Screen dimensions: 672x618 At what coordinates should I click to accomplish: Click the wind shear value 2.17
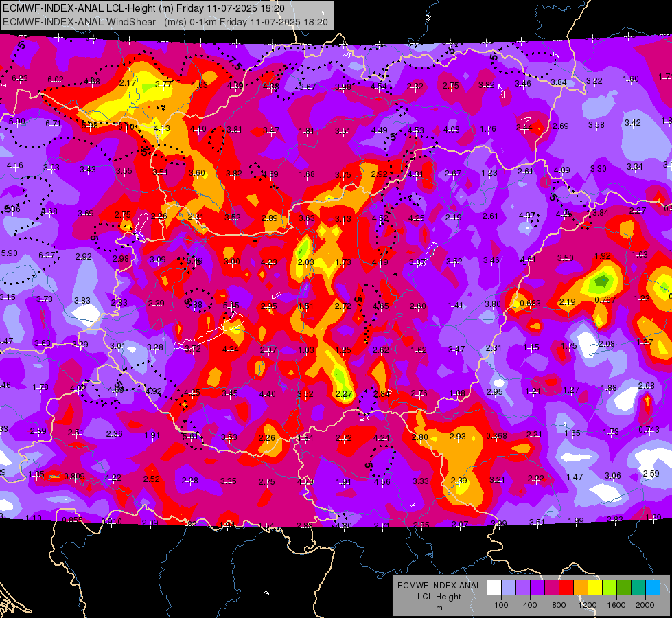coord(128,83)
